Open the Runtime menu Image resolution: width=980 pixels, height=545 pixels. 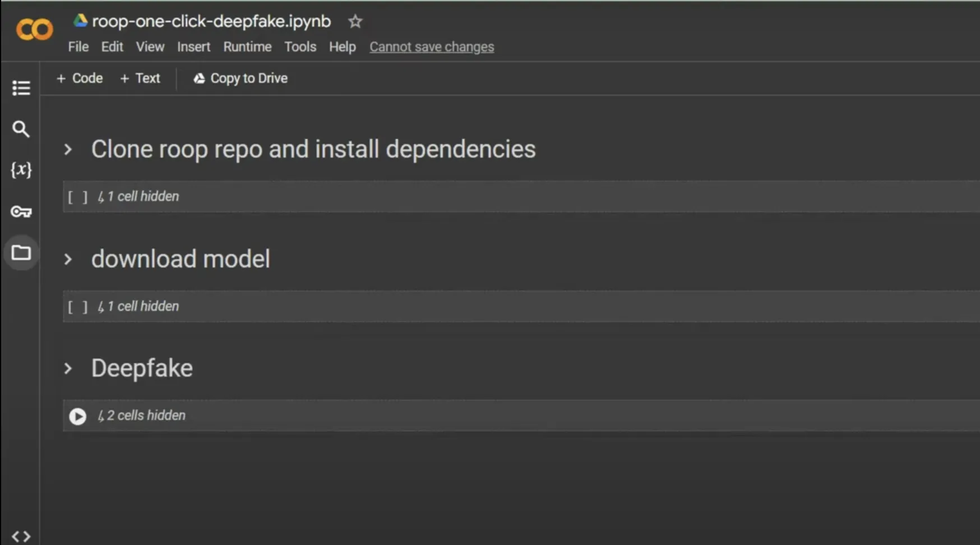tap(247, 47)
